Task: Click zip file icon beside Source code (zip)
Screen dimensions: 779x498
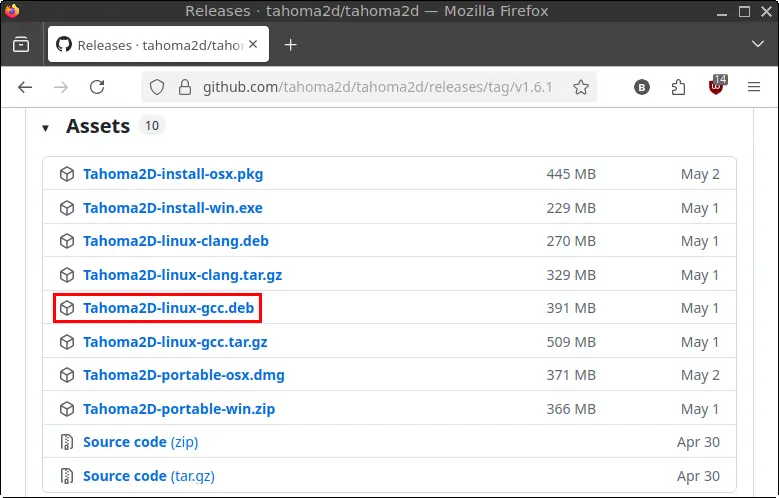Action: coord(67,442)
